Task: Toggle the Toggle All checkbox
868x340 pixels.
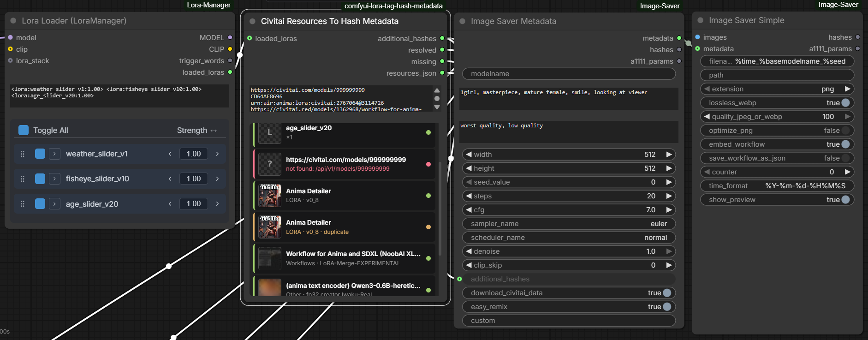Action: pos(24,130)
